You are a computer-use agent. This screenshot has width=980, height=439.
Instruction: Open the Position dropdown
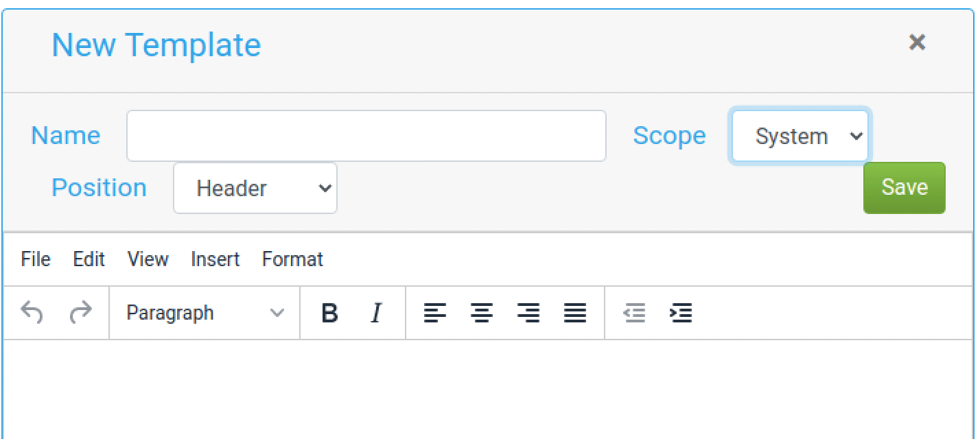pos(255,188)
